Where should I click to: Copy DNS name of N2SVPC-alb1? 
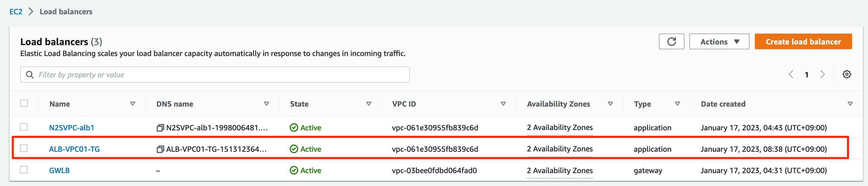tap(160, 128)
